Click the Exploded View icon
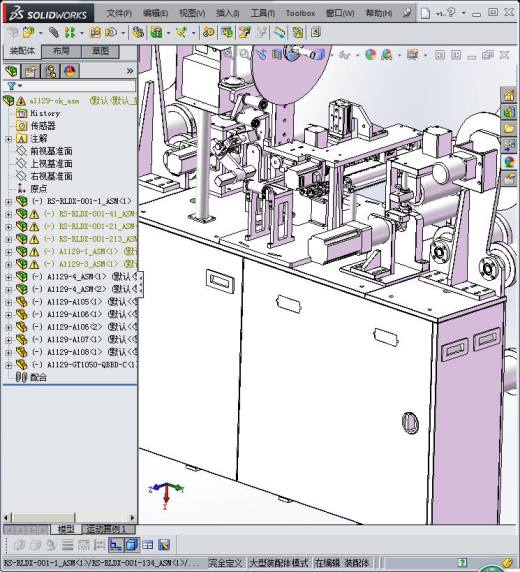 pos(245,32)
